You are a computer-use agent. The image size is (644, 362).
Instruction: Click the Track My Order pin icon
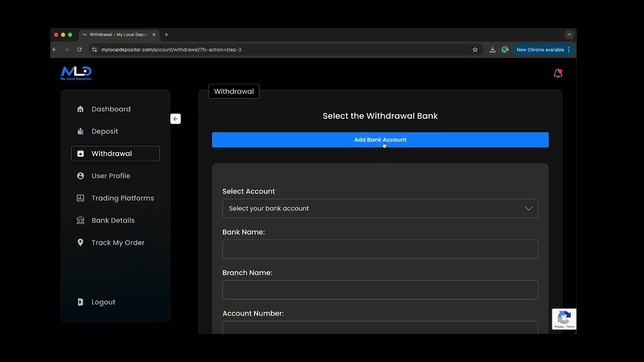(80, 242)
